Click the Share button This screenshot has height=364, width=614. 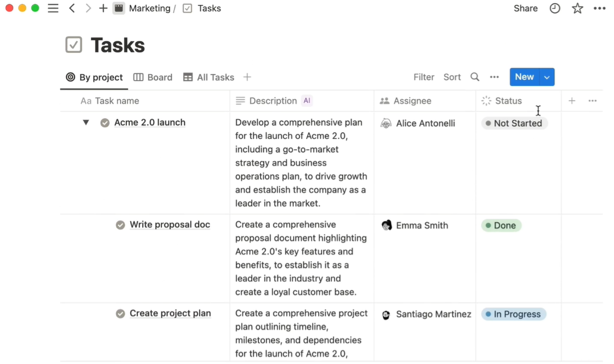(526, 8)
